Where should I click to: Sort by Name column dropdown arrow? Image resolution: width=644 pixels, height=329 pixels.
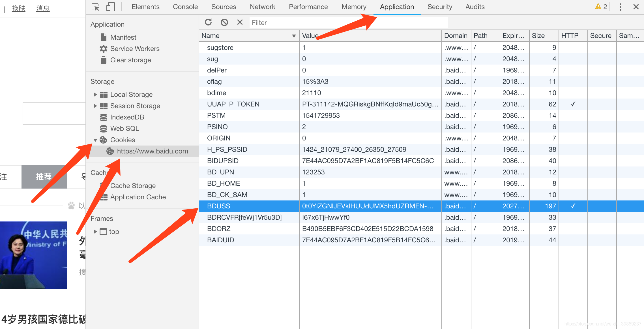click(x=294, y=36)
